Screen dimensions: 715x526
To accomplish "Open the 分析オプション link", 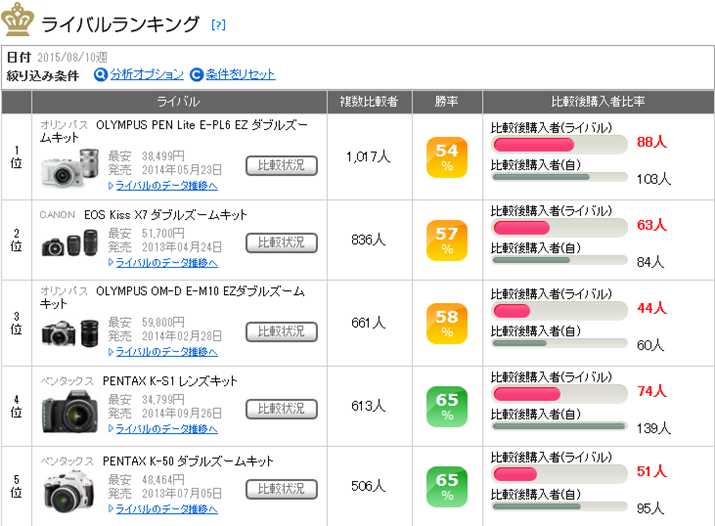I will tap(147, 74).
